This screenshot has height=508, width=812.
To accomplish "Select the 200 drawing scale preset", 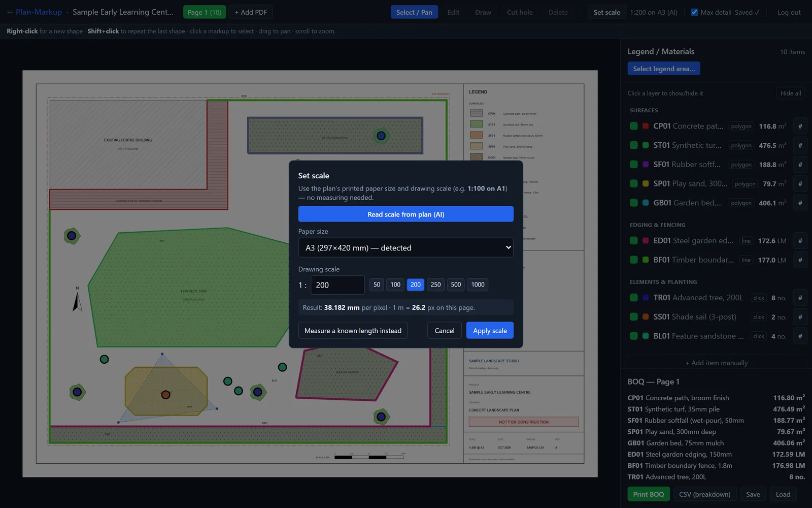I will [x=416, y=285].
